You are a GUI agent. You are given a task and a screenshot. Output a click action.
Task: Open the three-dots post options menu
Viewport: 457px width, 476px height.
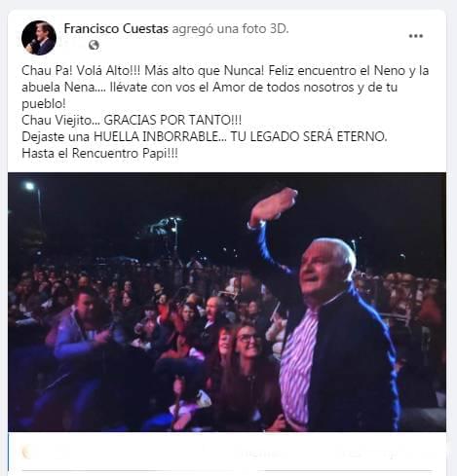[416, 36]
